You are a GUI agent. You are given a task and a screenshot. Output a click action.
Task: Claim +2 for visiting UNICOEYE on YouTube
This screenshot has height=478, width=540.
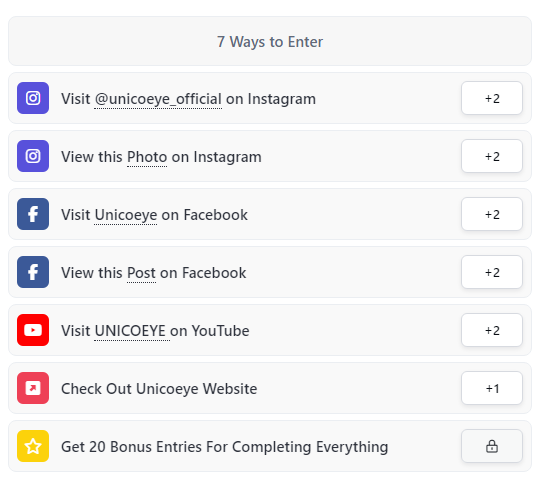tap(492, 330)
